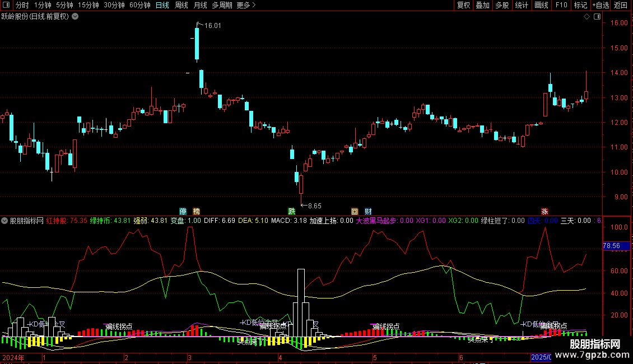Viewport: 633px width, 364px height.
Task: Click the 变盘: 1.00 value
Action: [186, 221]
